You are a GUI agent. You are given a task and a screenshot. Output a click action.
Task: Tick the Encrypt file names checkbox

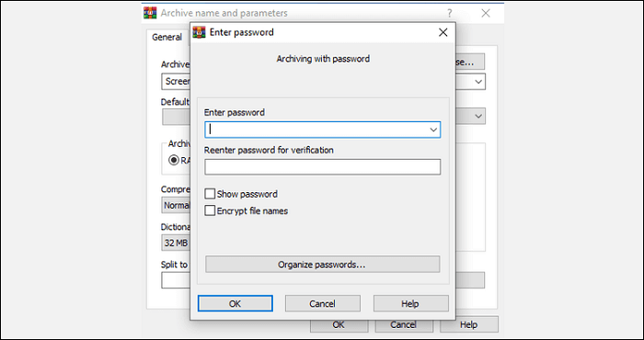[210, 210]
